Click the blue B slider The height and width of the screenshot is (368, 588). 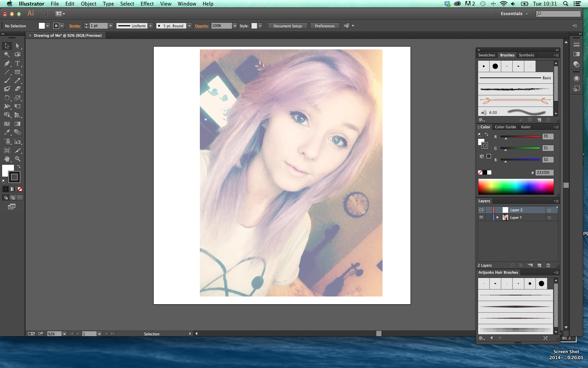click(x=520, y=160)
